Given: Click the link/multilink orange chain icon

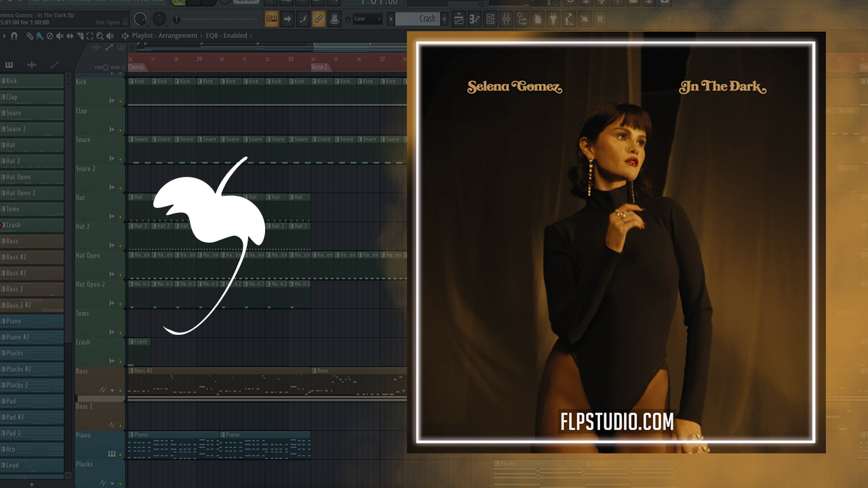Looking at the screenshot, I should pyautogui.click(x=319, y=19).
